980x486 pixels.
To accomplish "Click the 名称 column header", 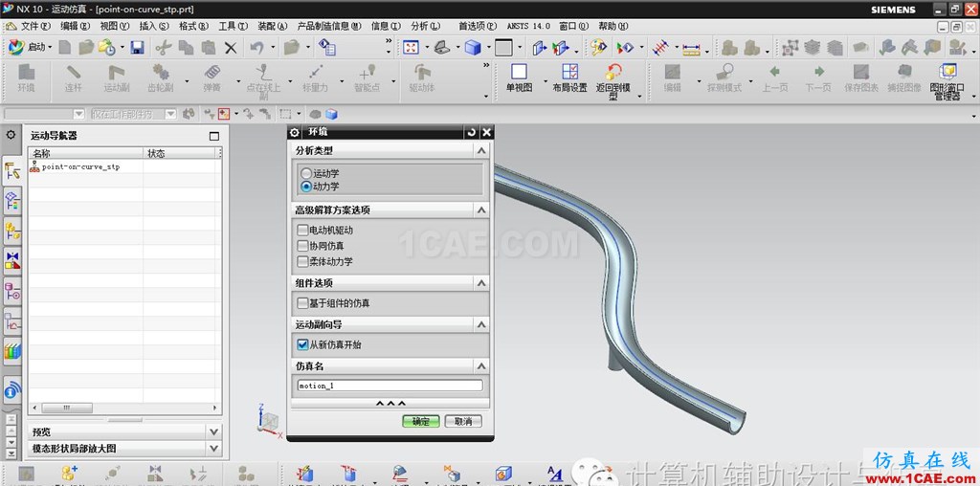I will click(85, 153).
